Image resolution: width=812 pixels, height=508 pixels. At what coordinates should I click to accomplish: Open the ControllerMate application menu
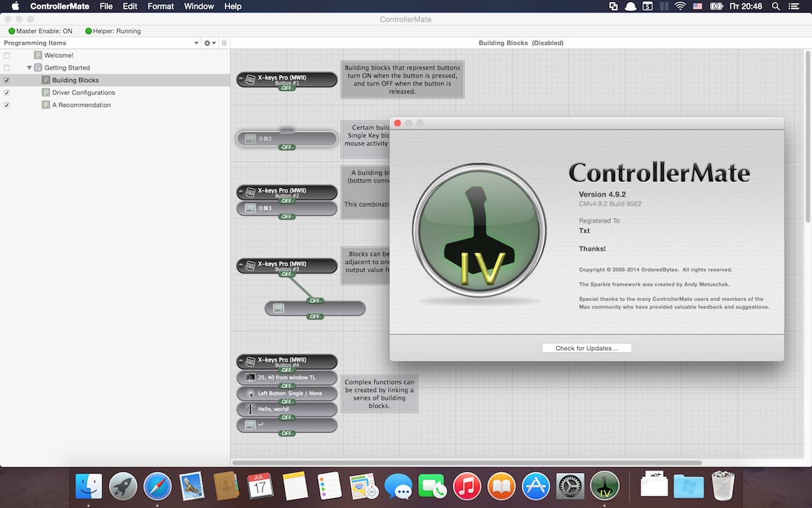point(61,6)
